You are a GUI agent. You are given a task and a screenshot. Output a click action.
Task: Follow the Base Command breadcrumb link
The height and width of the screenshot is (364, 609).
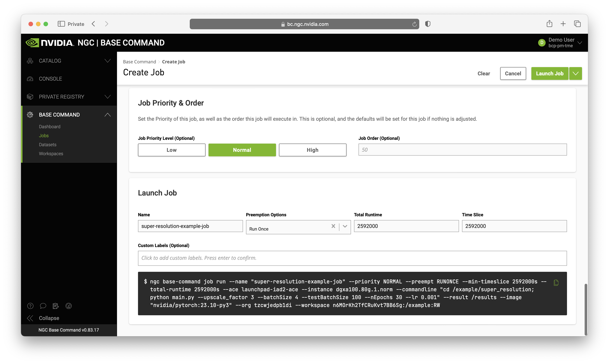[x=139, y=61]
